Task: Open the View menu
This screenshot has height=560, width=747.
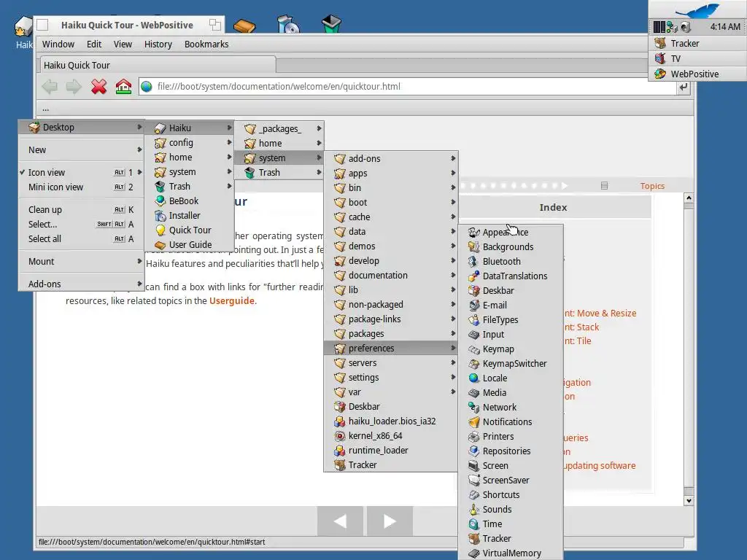Action: coord(123,44)
